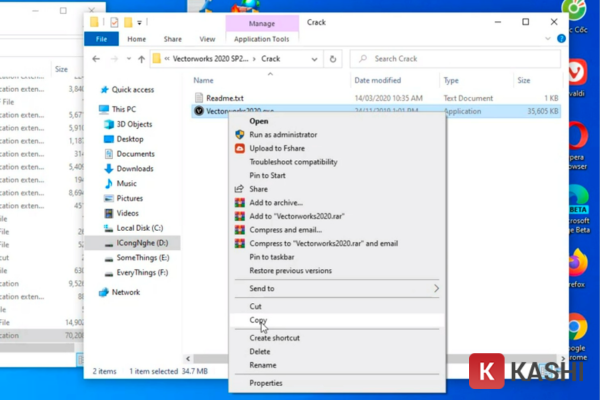Click the Crack breadcrumb segment
Screen dimensions: 600x400
pos(271,59)
